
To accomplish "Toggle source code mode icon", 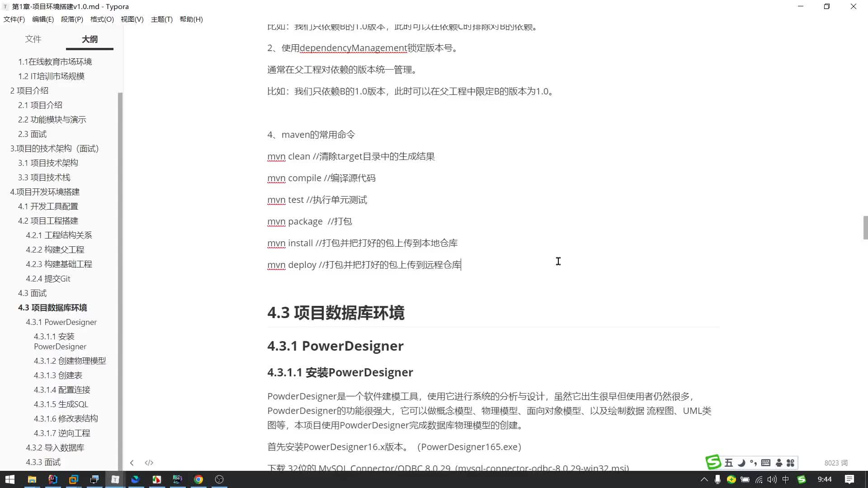I will coord(149,463).
